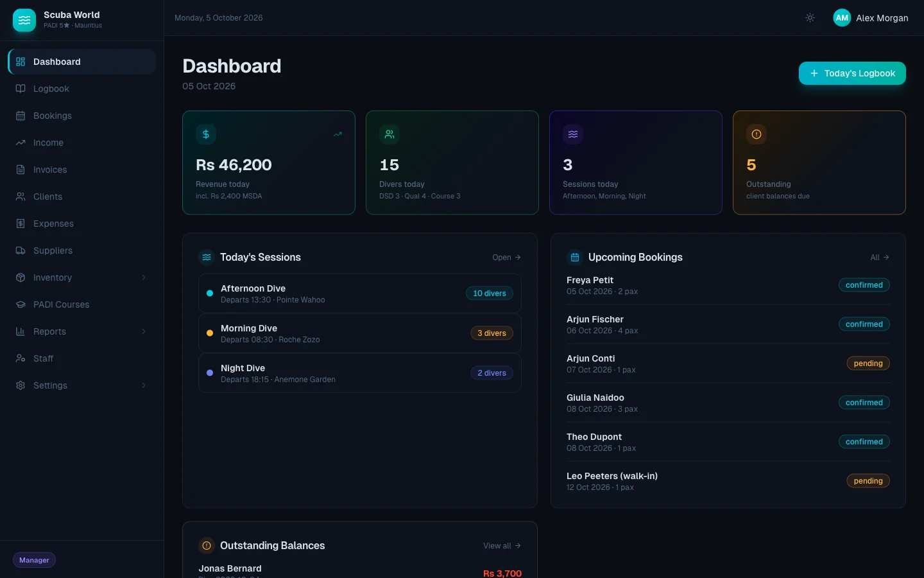Open the Bookings menu item
924x578 pixels.
coord(82,116)
